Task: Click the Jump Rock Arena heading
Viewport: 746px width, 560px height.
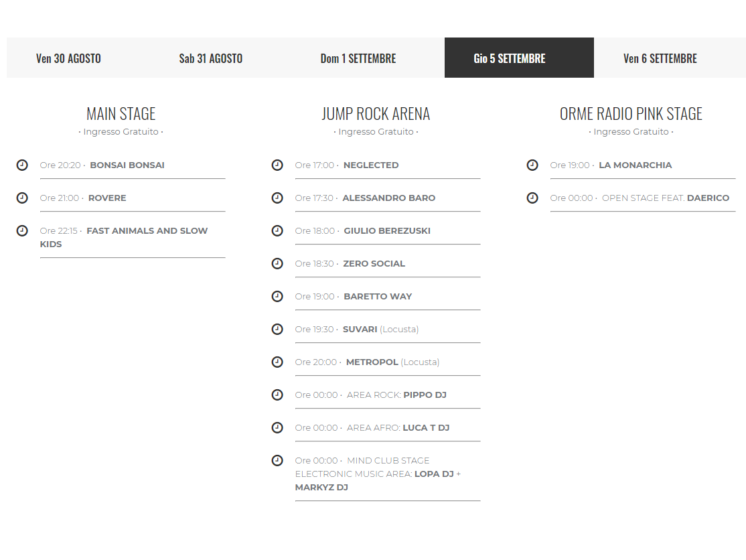Action: 376,114
